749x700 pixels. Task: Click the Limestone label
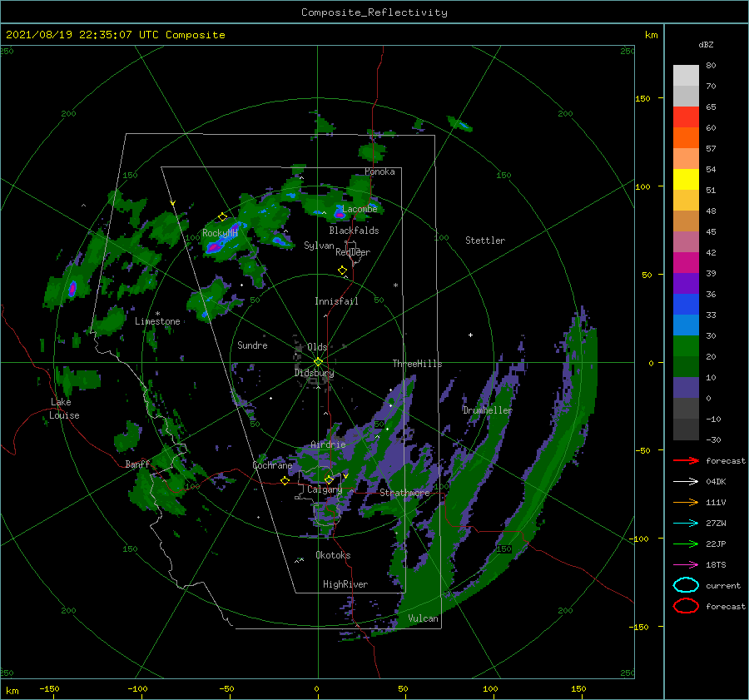pos(157,321)
